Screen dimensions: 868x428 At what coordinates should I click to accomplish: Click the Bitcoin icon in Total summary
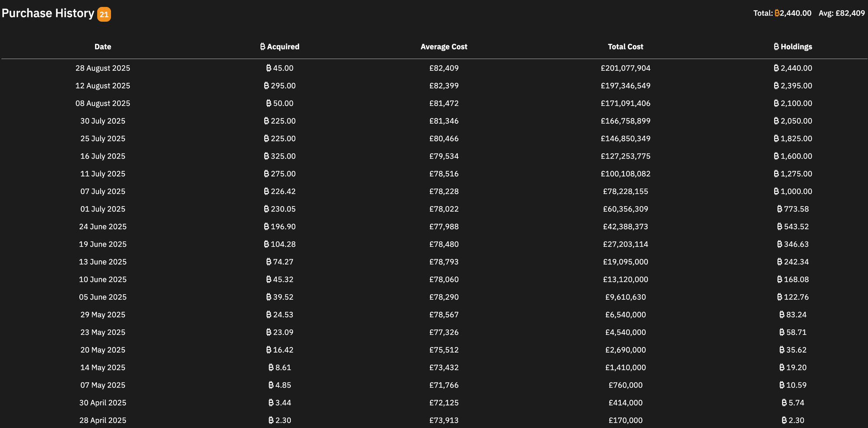777,13
